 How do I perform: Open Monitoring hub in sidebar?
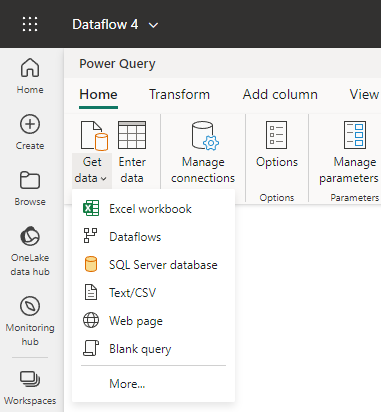(x=30, y=321)
